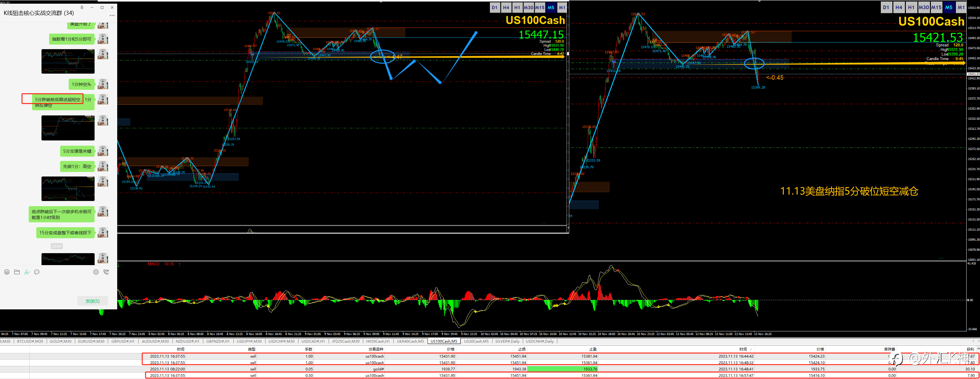This screenshot has width=980, height=379.
Task: Switch left chart to D1 timeframe
Action: coord(494,7)
